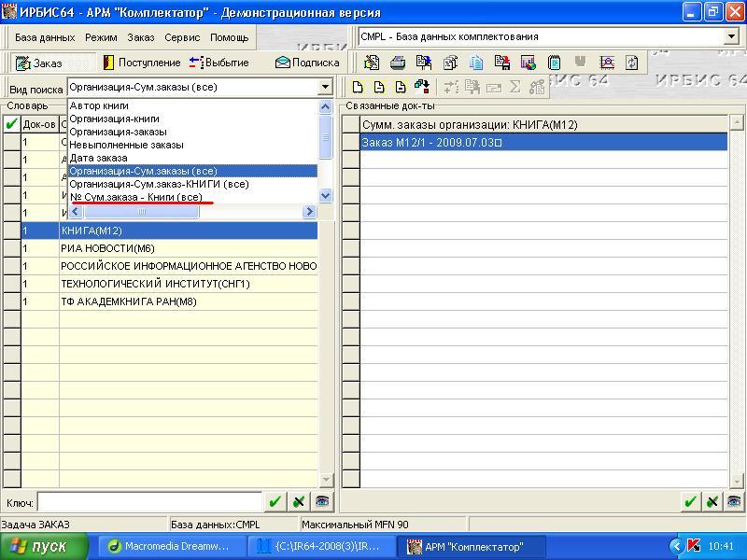Click the green checkmark next to Ключ field
The image size is (747, 560).
pyautogui.click(x=275, y=502)
